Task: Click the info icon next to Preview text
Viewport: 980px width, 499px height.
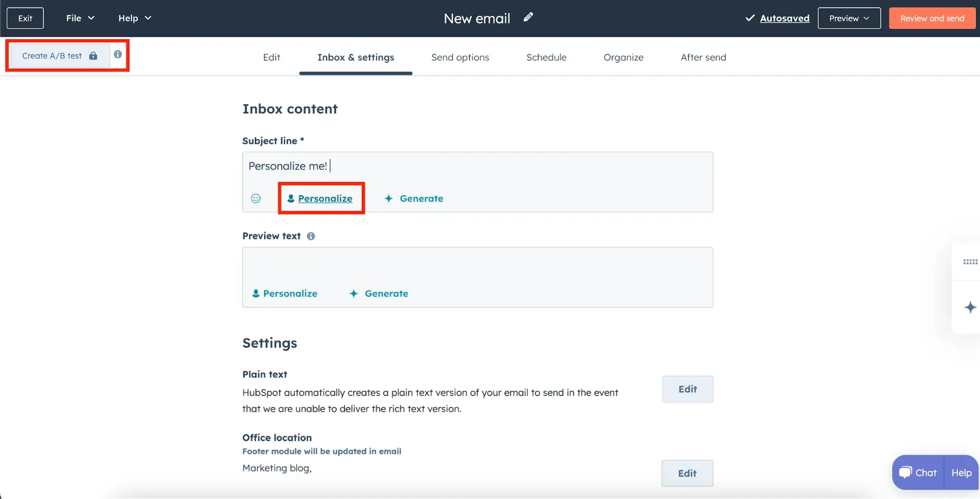Action: pos(311,236)
